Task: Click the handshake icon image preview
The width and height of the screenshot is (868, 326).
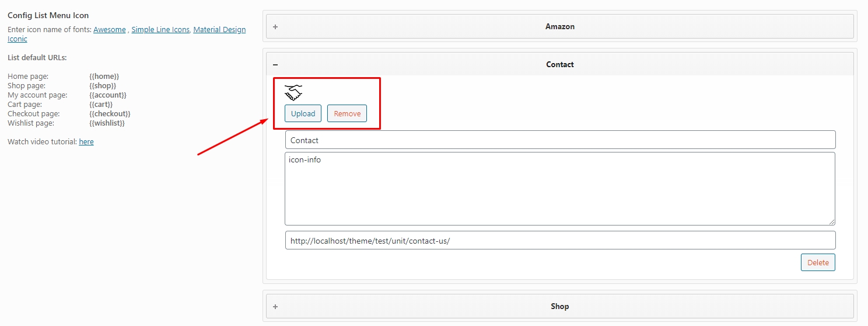Action: [293, 92]
